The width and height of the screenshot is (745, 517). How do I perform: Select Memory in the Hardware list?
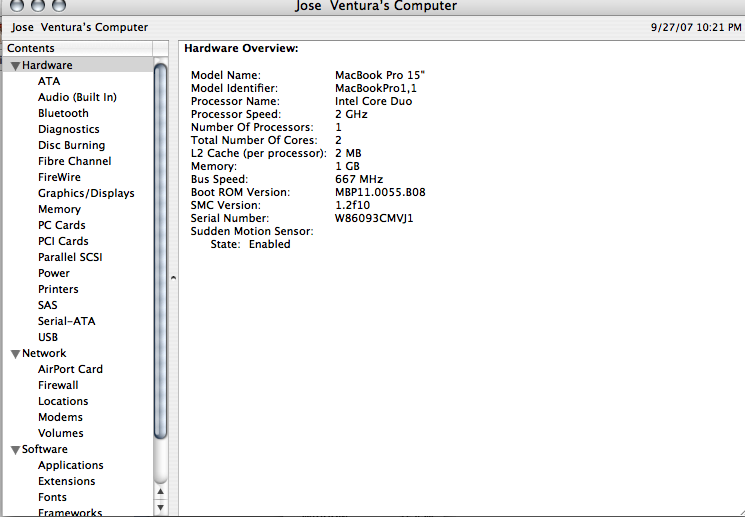click(x=59, y=209)
